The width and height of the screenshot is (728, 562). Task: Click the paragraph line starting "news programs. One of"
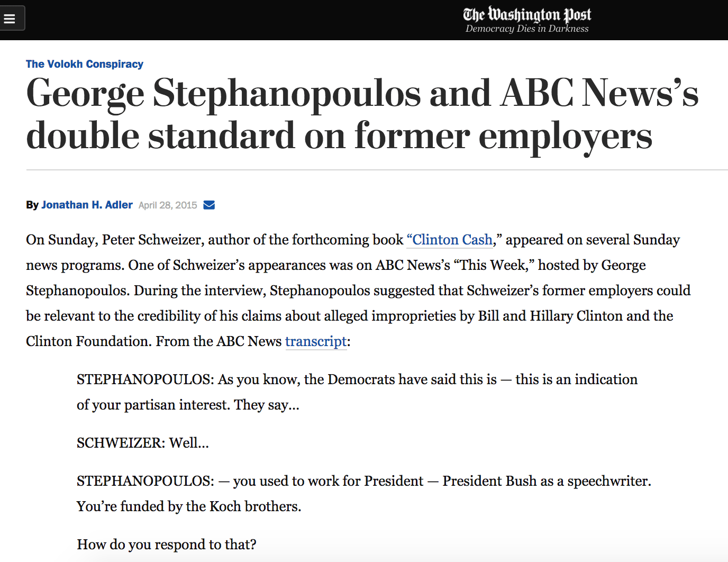point(336,265)
